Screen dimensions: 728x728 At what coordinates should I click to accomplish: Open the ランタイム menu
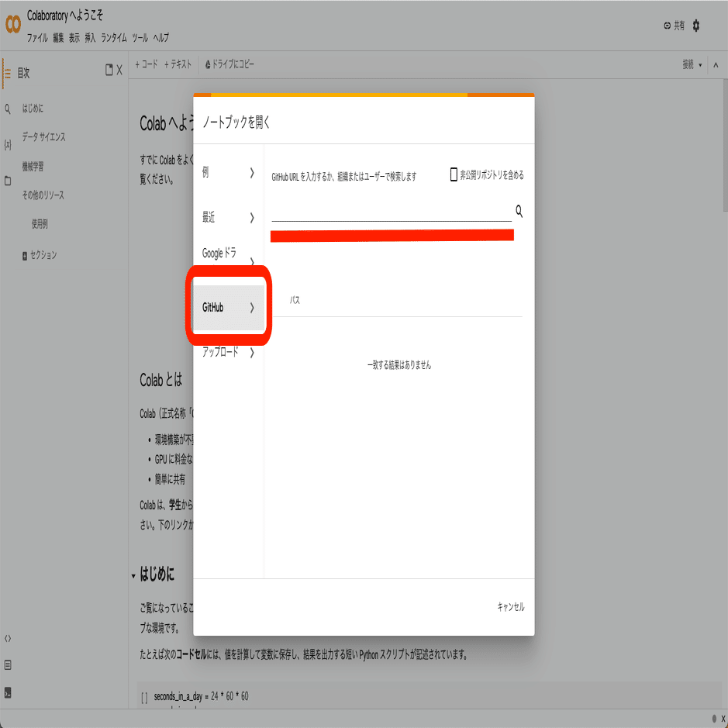(114, 38)
